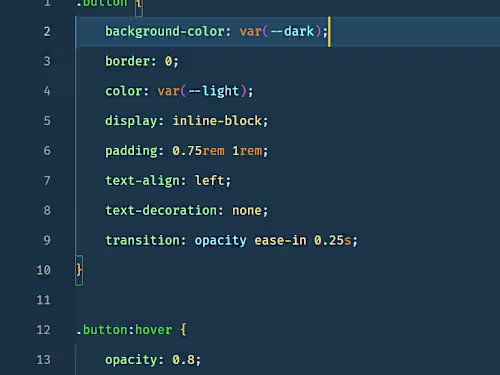Click the text-decoration property name
500x375 pixels.
[x=161, y=210]
